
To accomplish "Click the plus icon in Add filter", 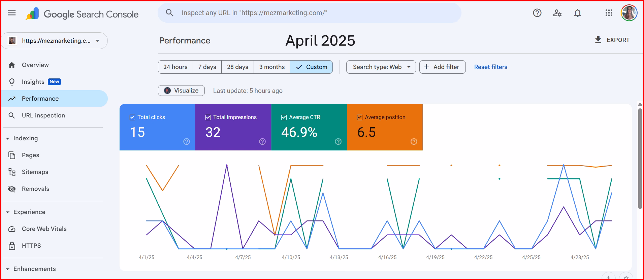I will coord(426,67).
